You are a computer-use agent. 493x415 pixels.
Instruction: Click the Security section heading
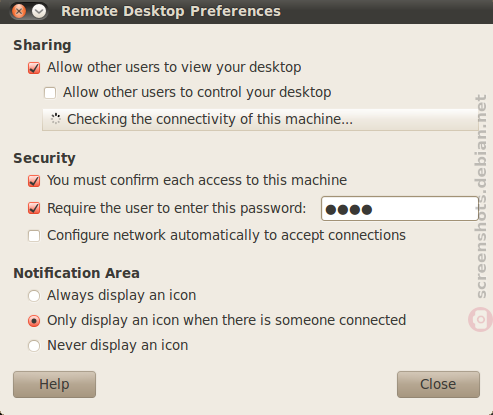coord(44,158)
